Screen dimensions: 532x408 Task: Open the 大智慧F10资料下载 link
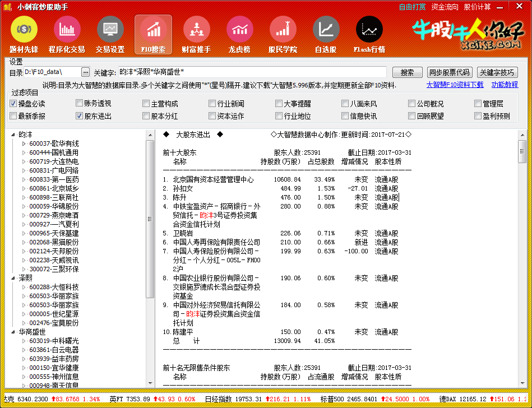455,85
